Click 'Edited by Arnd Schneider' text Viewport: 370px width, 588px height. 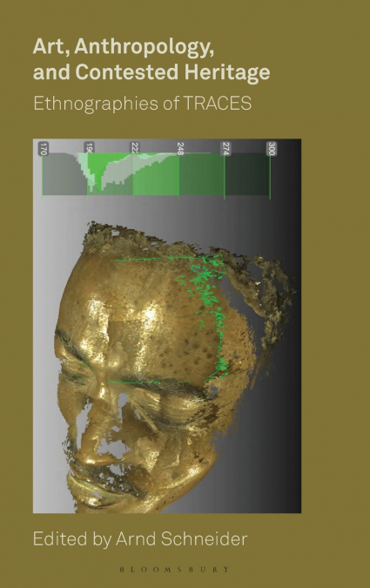[140, 539]
